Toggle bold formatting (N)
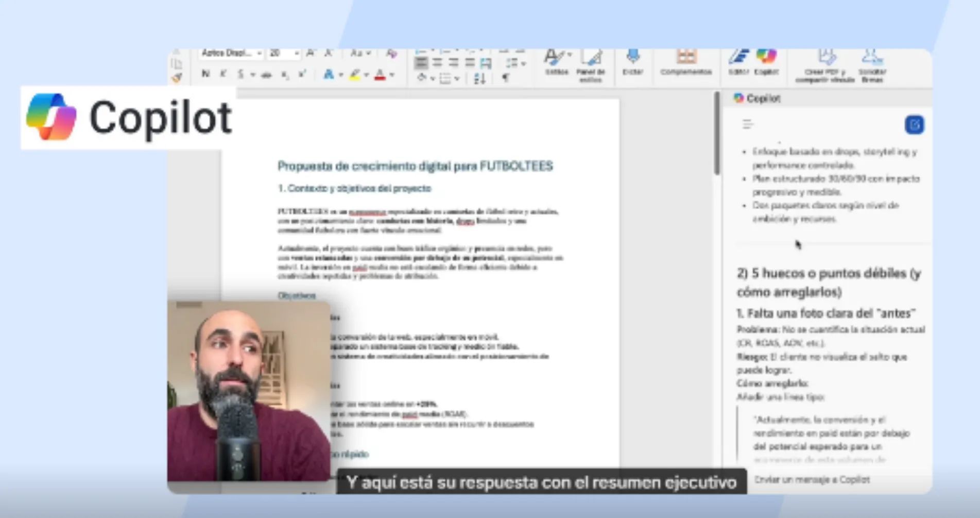 (x=205, y=74)
